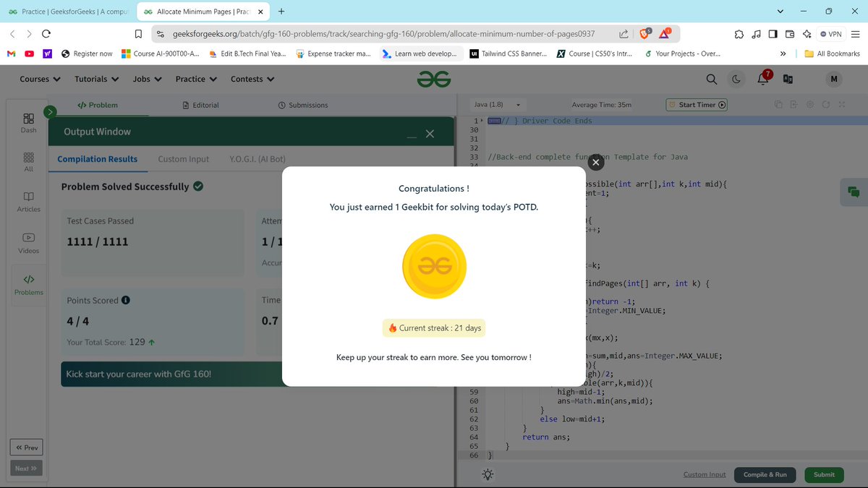Toggle editor fullscreen expand icon
This screenshot has height=488, width=868.
coord(842,105)
